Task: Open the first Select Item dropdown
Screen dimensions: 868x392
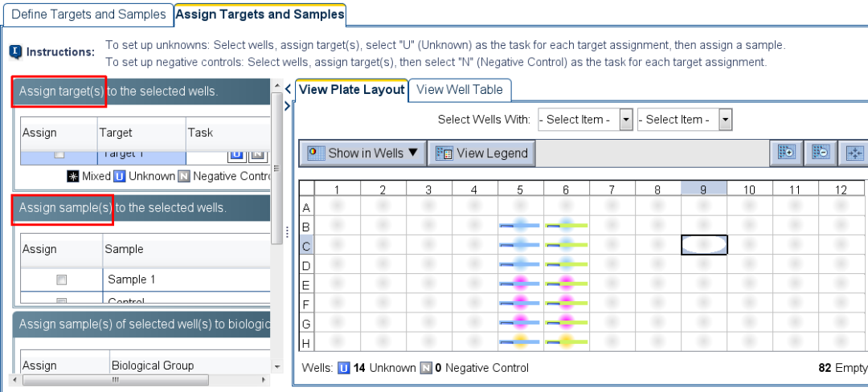Action: 626,120
